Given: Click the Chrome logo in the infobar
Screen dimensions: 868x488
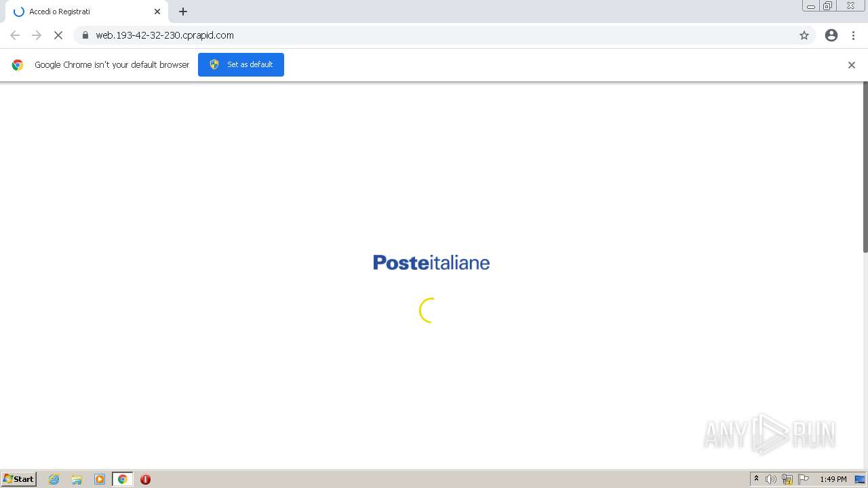Looking at the screenshot, I should pos(18,65).
